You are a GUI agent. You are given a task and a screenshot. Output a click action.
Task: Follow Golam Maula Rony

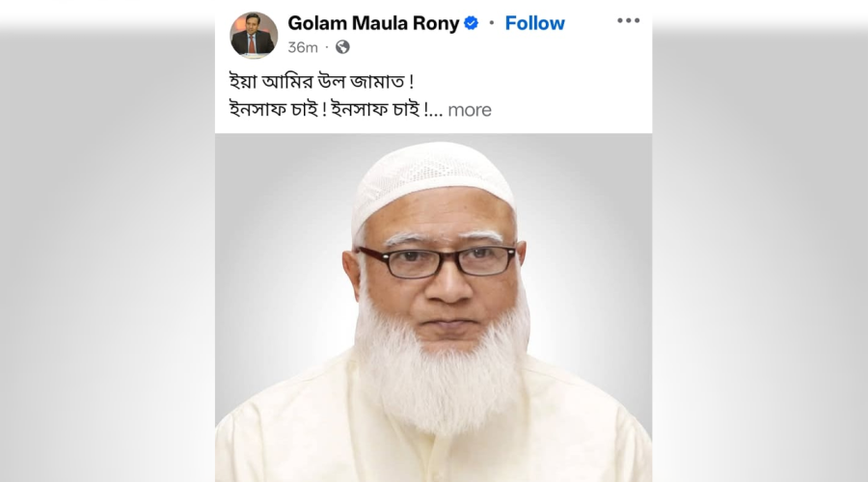[534, 23]
